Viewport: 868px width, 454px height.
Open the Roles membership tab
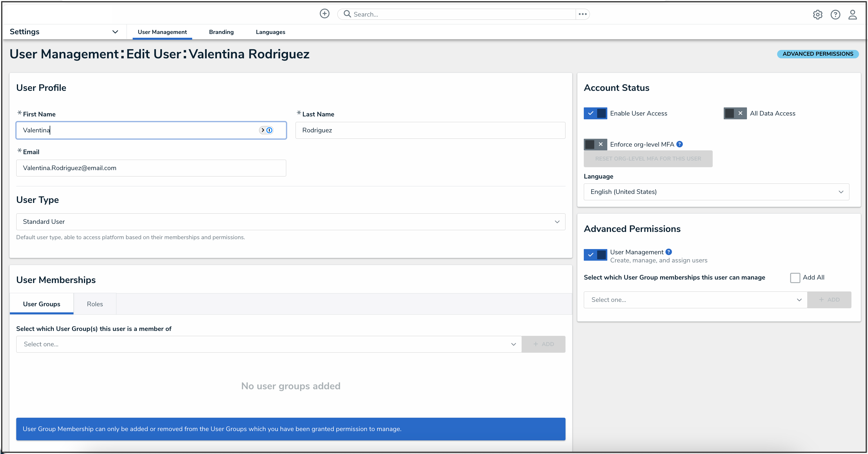(x=95, y=304)
